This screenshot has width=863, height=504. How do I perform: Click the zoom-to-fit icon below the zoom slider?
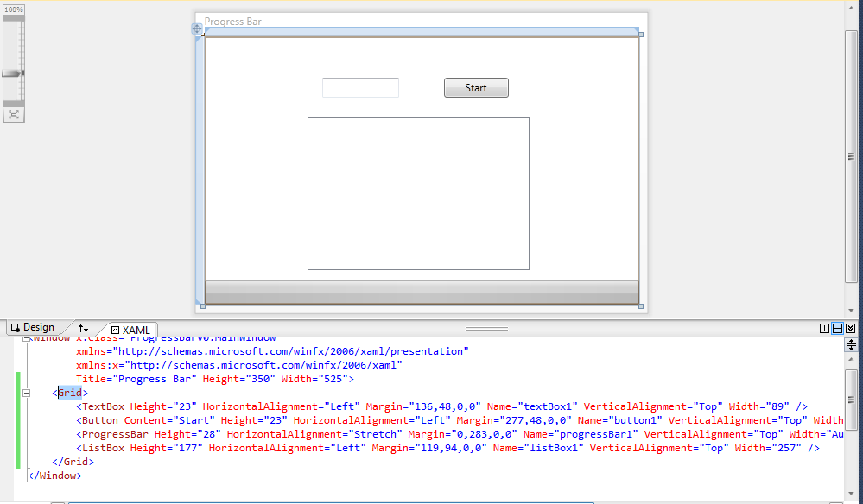pos(13,113)
